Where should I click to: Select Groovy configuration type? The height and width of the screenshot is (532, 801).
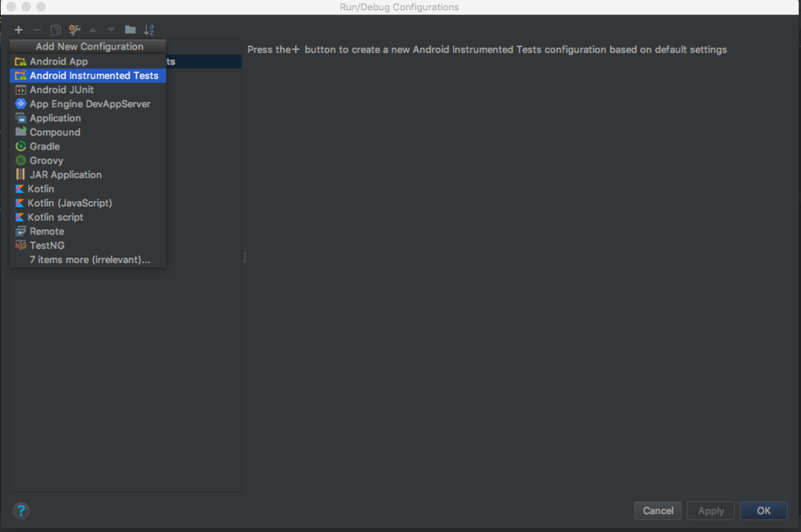(x=88, y=160)
